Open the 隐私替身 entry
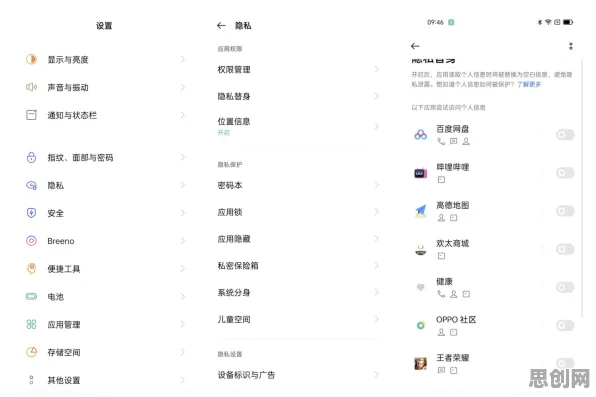Viewport: 596px width, 397px height. point(298,96)
